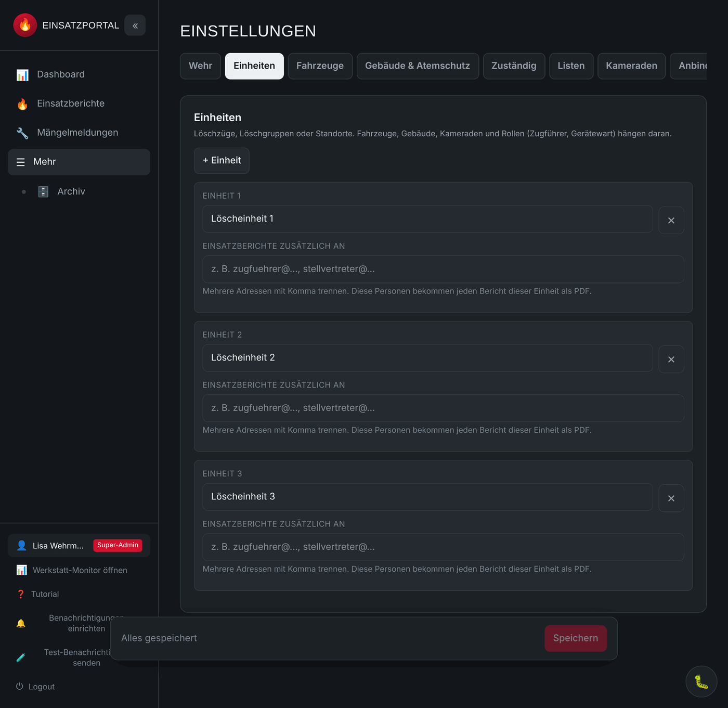The image size is (728, 708).
Task: Delete Löscheinheit 2 using its X button
Action: pyautogui.click(x=671, y=359)
